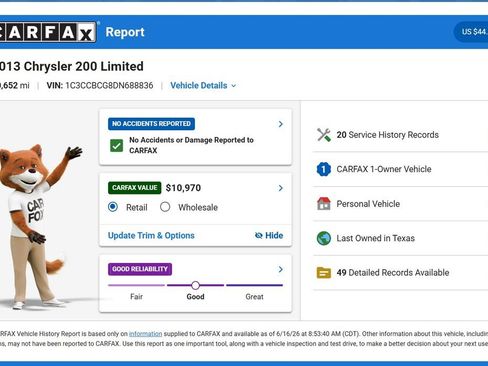488x366 pixels.
Task: Open the No Accidents Reported chevron
Action: click(x=281, y=124)
